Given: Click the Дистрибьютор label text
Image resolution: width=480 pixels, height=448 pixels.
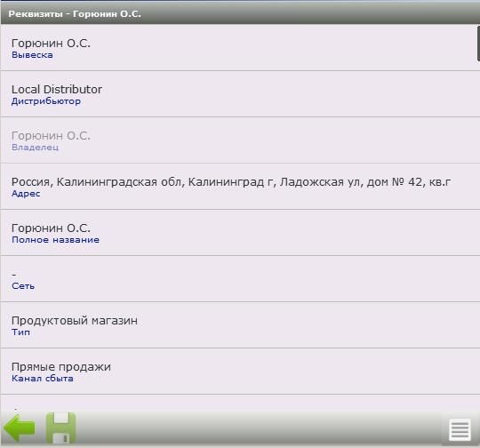Looking at the screenshot, I should [x=46, y=101].
